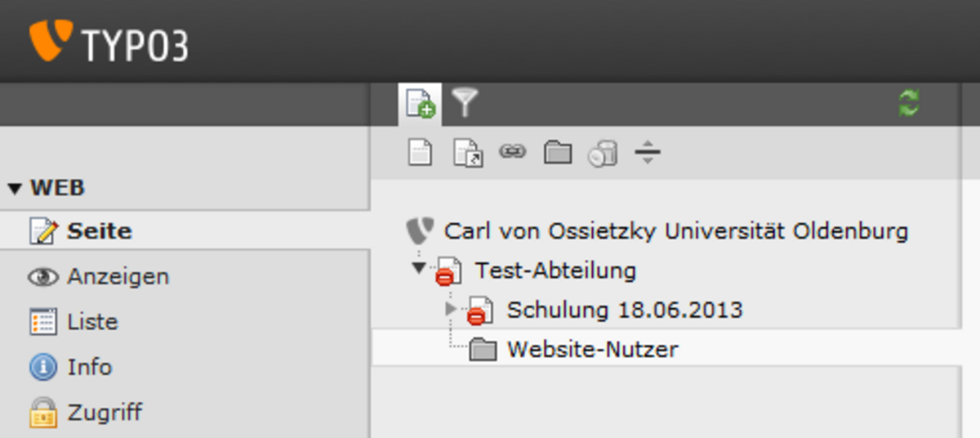Expand the Schulung 18.06.2013 node
Image resolution: width=980 pixels, height=438 pixels.
click(x=451, y=308)
